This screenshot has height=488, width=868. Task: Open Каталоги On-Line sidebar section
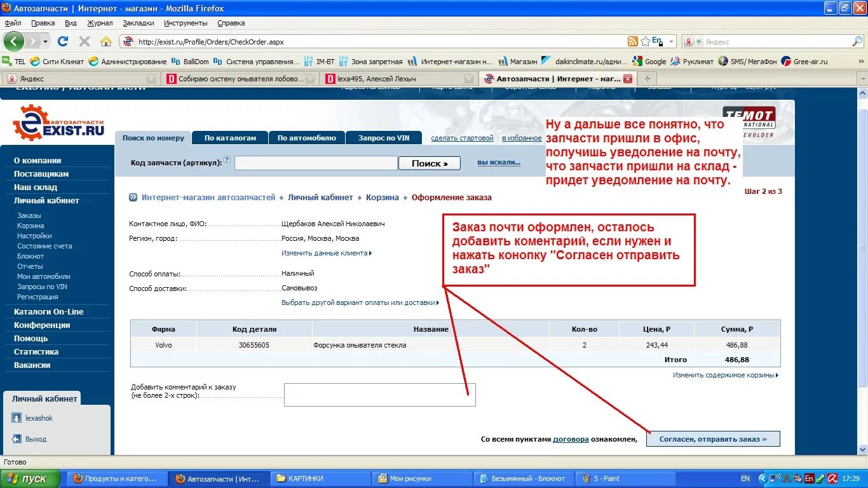[x=49, y=311]
